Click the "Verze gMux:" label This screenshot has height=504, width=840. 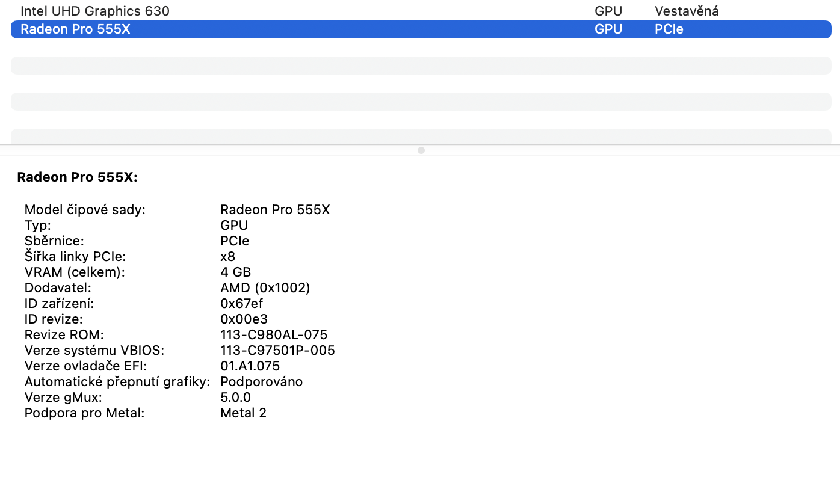pos(63,398)
